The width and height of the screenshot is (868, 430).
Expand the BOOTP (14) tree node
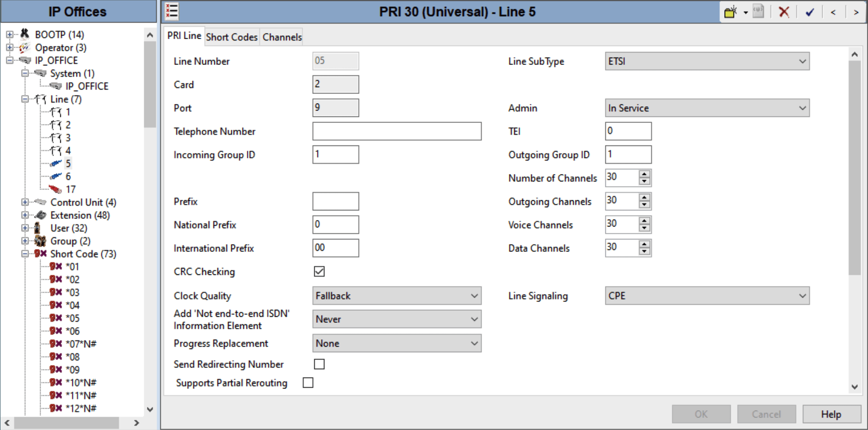click(x=10, y=35)
